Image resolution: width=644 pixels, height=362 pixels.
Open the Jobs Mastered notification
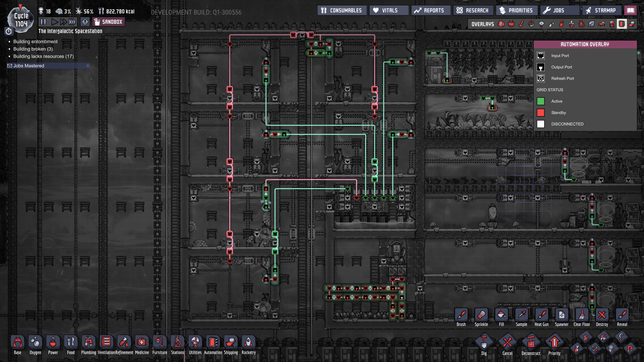tap(29, 66)
